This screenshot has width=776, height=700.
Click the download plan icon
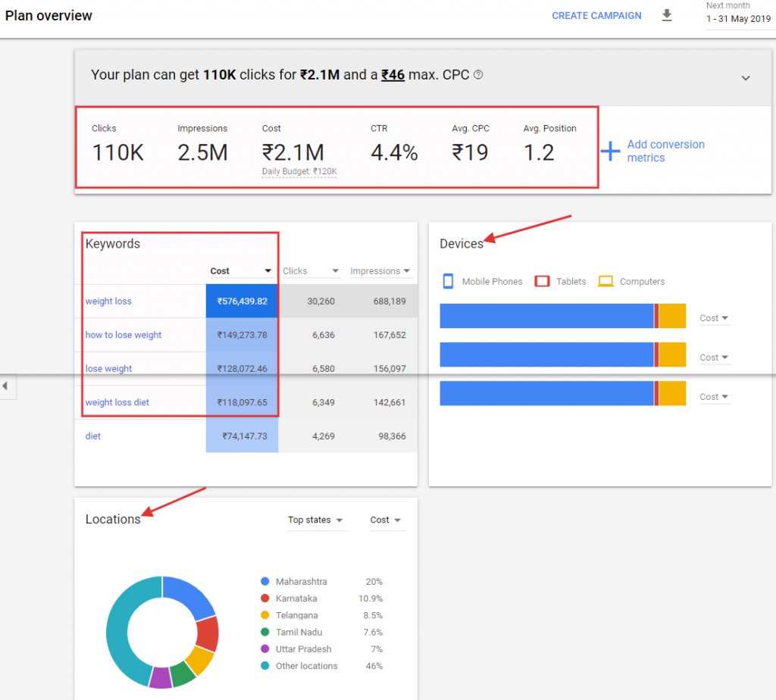click(x=667, y=15)
